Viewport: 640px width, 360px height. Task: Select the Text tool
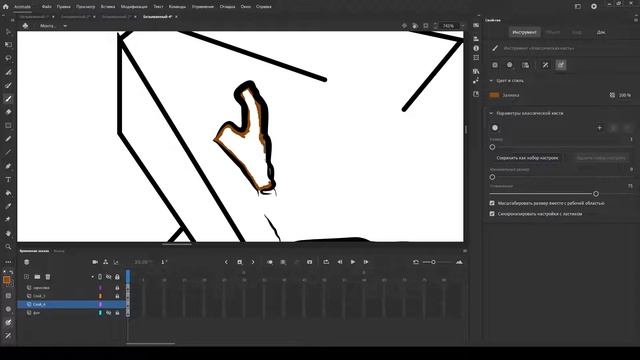click(x=8, y=180)
